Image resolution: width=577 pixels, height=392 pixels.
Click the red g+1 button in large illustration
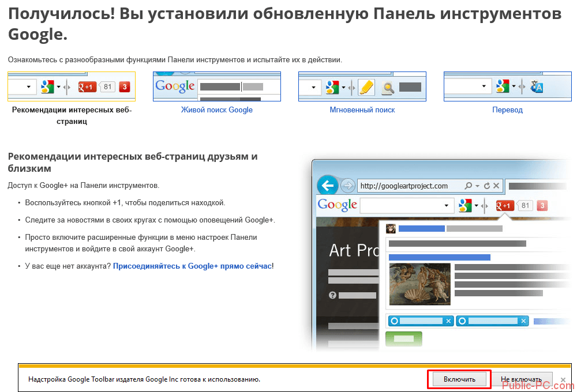click(505, 206)
